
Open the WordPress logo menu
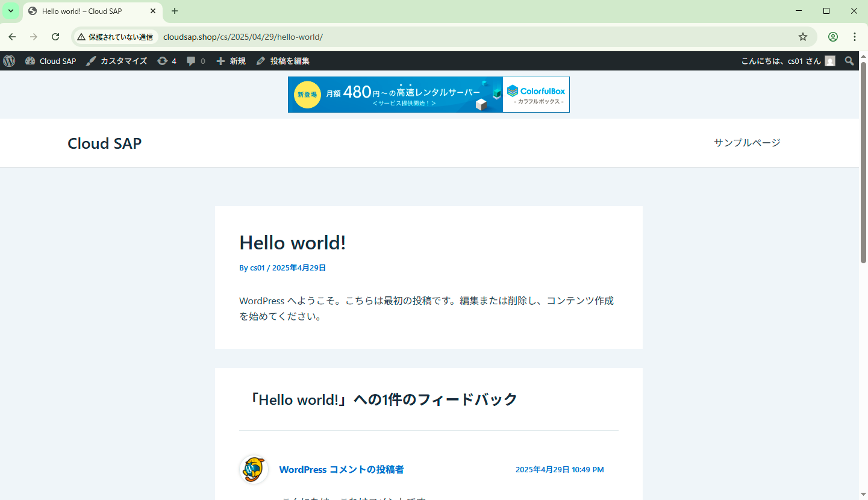click(x=9, y=61)
